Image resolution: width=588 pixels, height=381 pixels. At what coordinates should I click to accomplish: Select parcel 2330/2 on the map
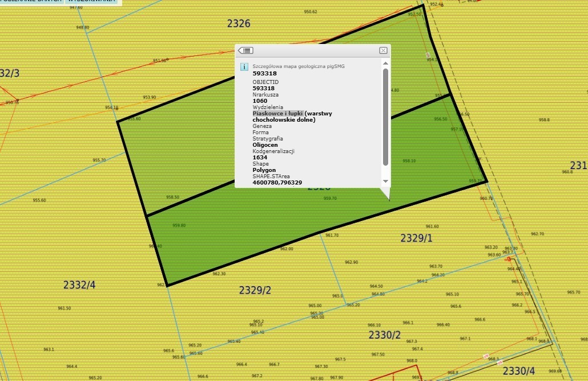pyautogui.click(x=385, y=335)
